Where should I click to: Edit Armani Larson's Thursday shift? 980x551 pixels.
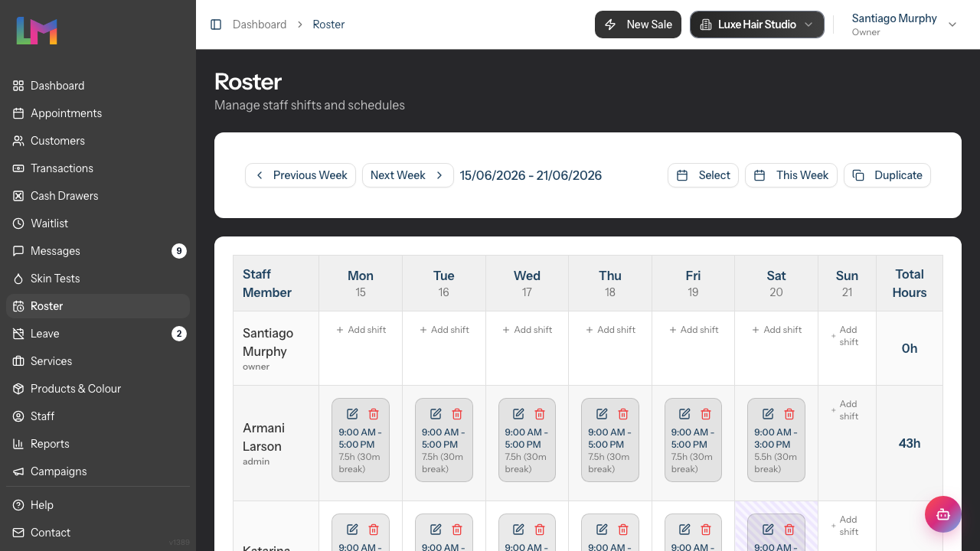[x=602, y=414]
